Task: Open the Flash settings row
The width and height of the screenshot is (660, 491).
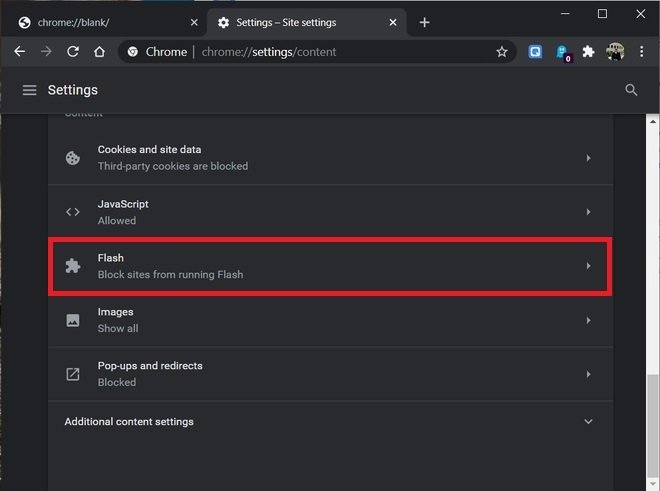Action: tap(330, 266)
